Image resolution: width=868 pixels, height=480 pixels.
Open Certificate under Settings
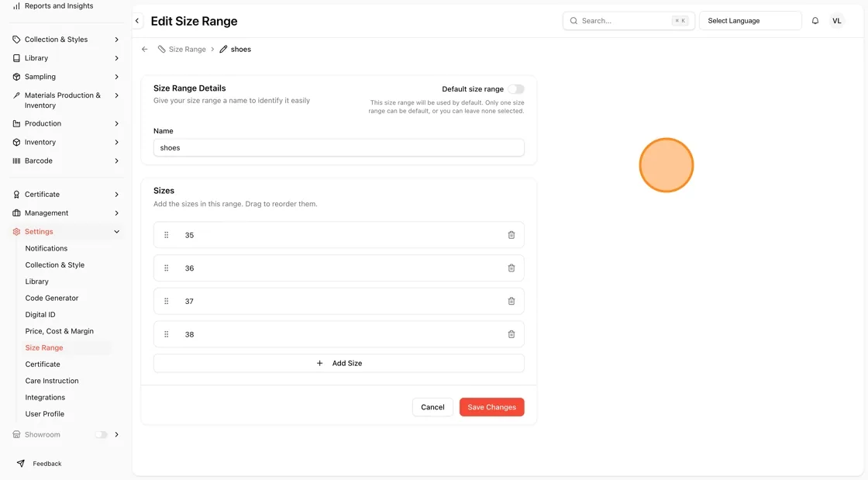42,364
